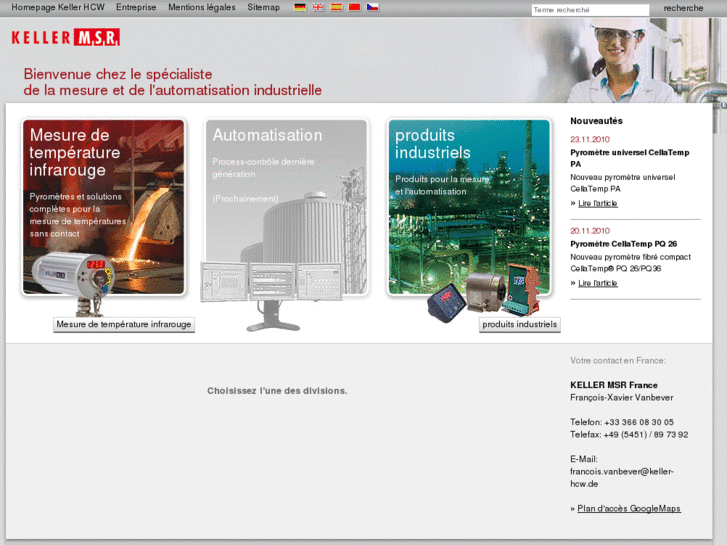Click the header photo of woman in helmet
727x545 pixels.
tap(621, 60)
